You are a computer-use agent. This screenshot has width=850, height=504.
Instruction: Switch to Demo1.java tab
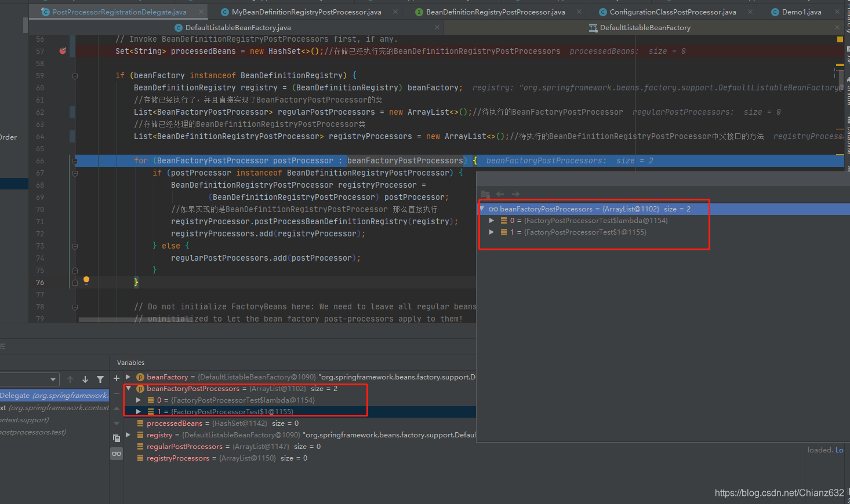click(801, 12)
